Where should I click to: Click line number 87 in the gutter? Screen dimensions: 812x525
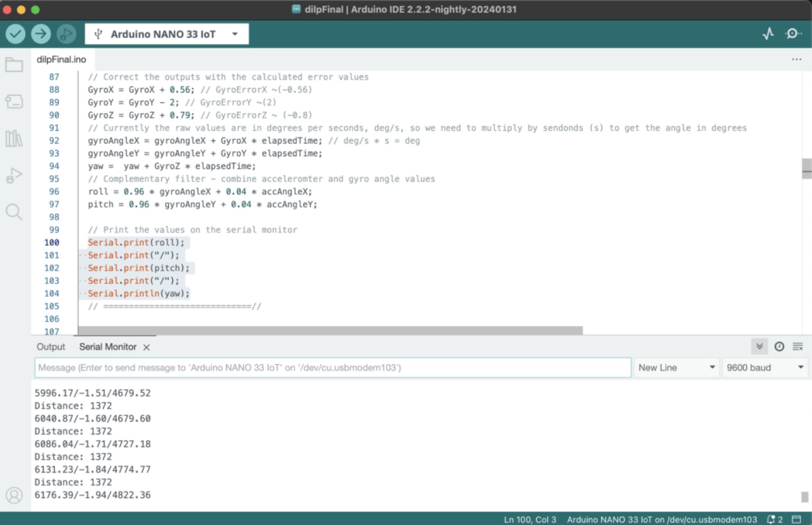pyautogui.click(x=54, y=77)
